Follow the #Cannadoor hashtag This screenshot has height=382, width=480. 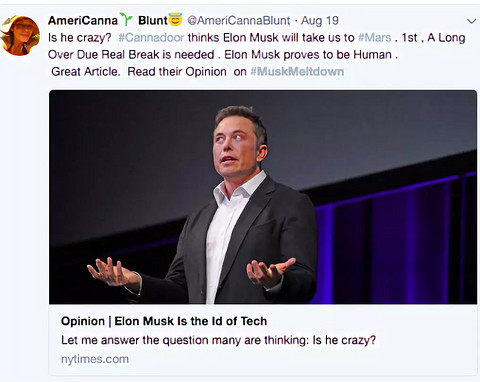[x=151, y=37]
